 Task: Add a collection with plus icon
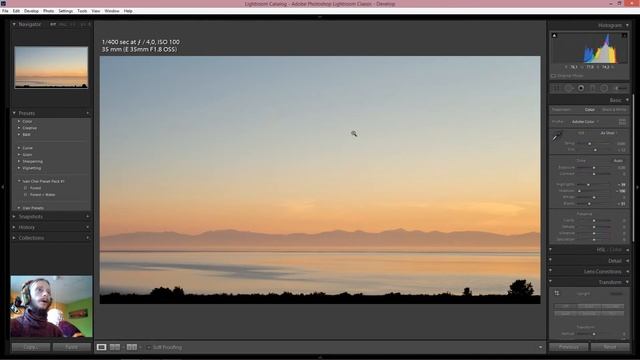pyautogui.click(x=87, y=238)
